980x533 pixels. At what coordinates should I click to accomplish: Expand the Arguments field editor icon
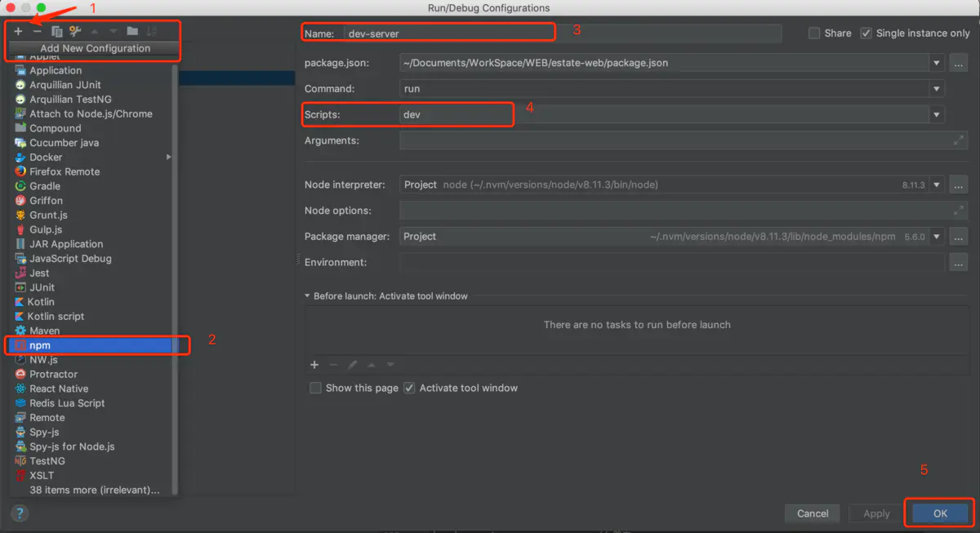pyautogui.click(x=958, y=140)
